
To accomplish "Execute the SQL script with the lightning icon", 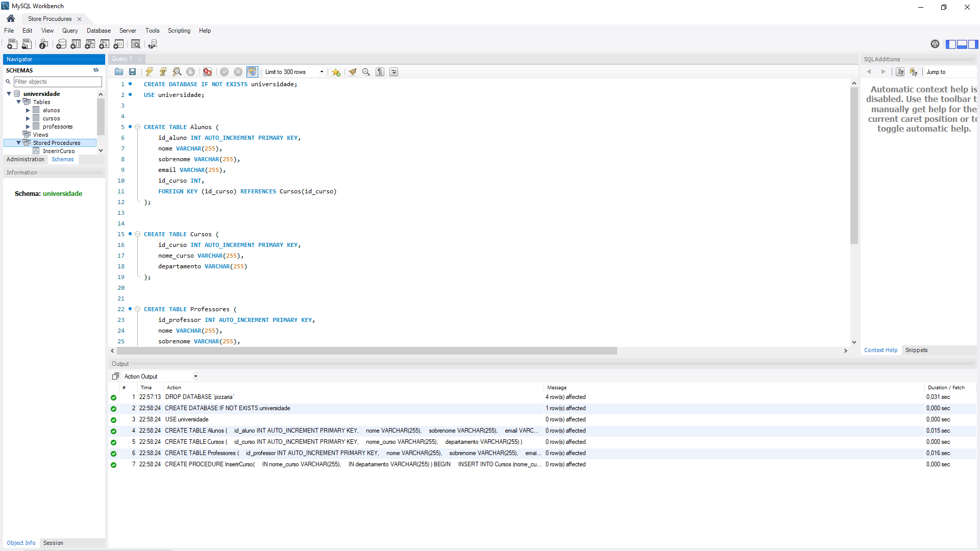I will click(149, 71).
